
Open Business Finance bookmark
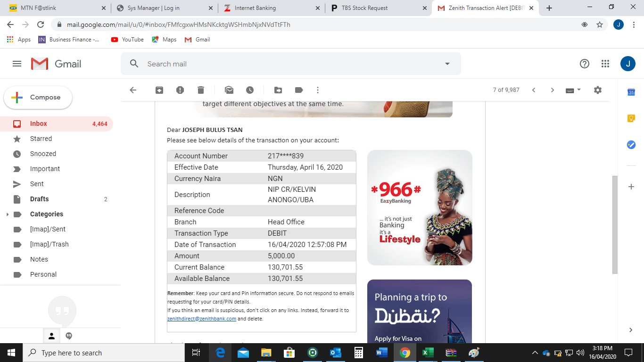pos(69,40)
